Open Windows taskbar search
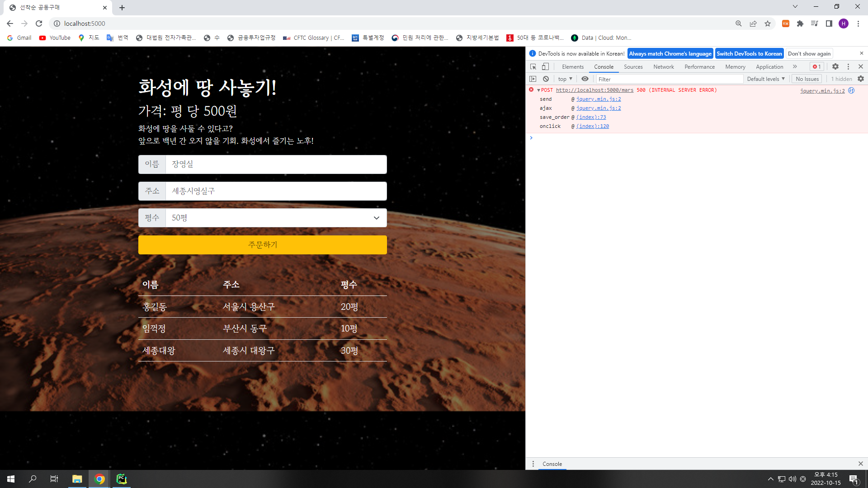This screenshot has width=868, height=488. (33, 479)
